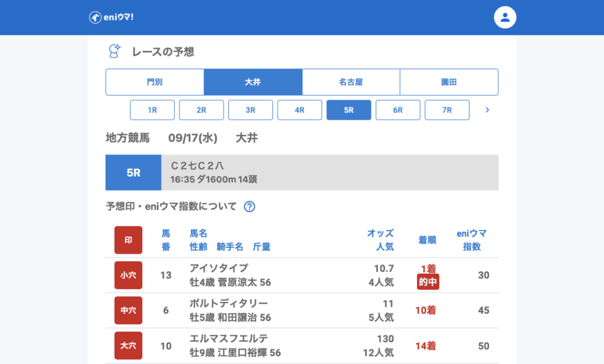Viewport: 604px width, 364px height.
Task: Click the 中穴 prediction mark badge
Action: (128, 310)
